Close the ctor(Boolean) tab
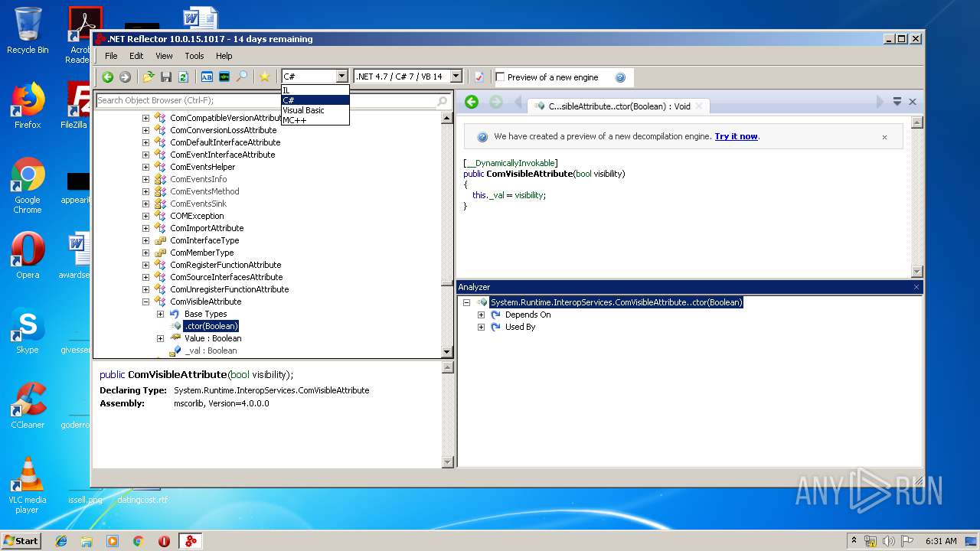 [x=699, y=106]
